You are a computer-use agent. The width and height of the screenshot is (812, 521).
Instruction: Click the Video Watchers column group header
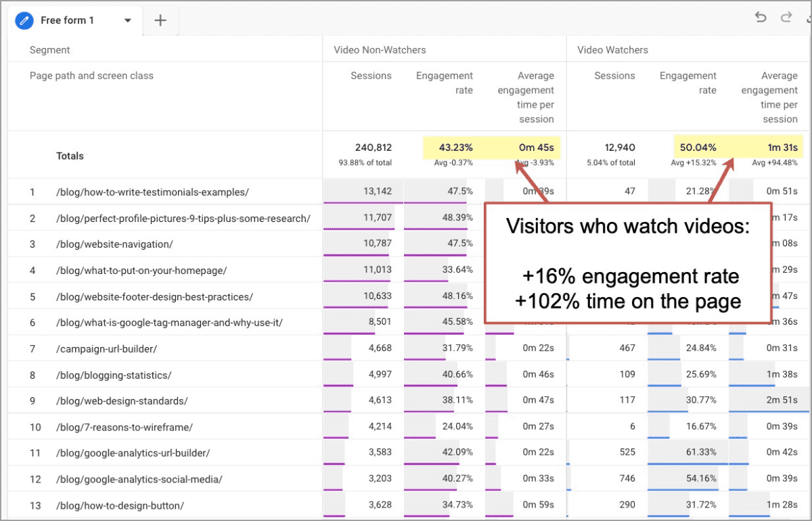pos(612,49)
